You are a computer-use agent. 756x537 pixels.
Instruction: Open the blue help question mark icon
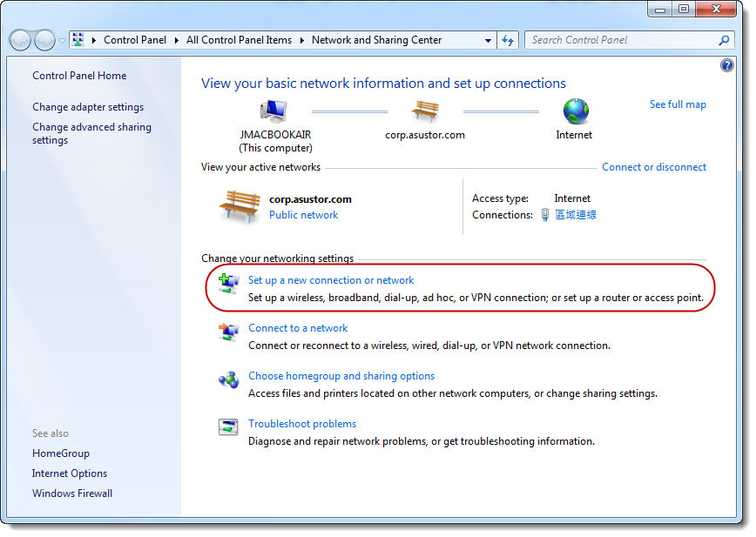(727, 65)
